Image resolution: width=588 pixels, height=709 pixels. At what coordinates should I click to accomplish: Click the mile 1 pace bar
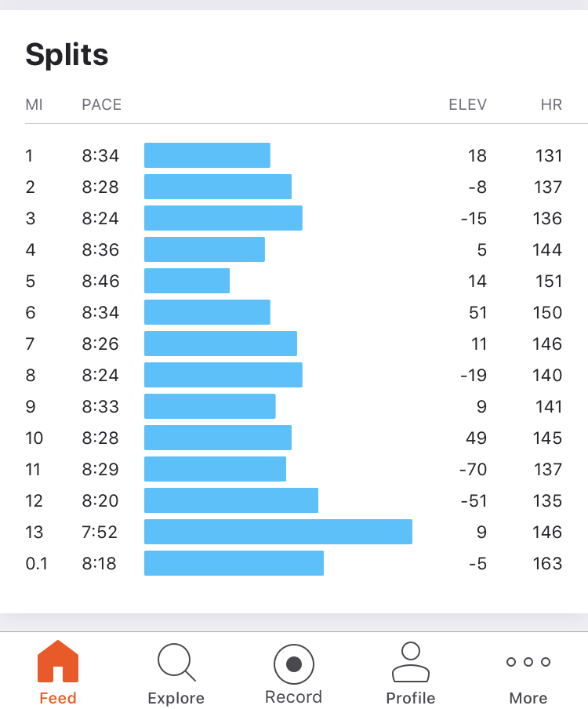click(207, 155)
